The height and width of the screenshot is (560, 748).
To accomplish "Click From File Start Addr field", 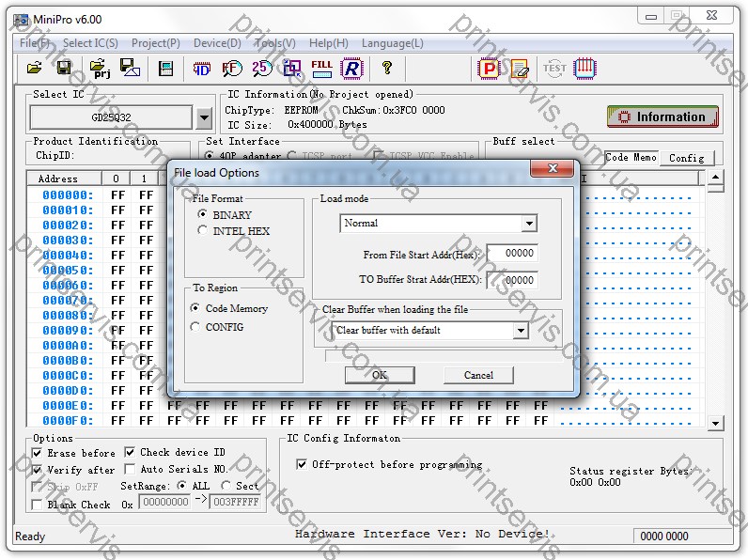I will (x=512, y=253).
